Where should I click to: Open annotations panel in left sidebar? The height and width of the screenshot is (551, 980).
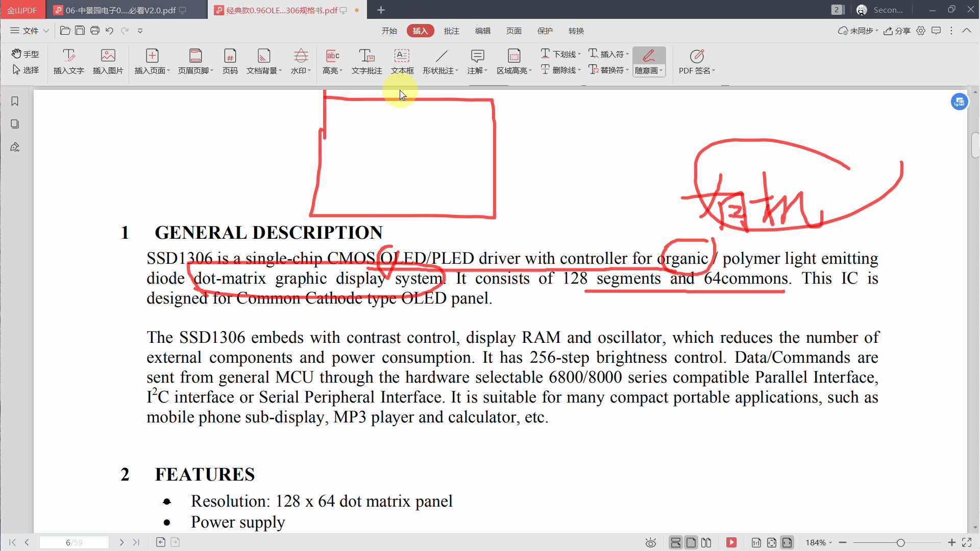pos(15,147)
